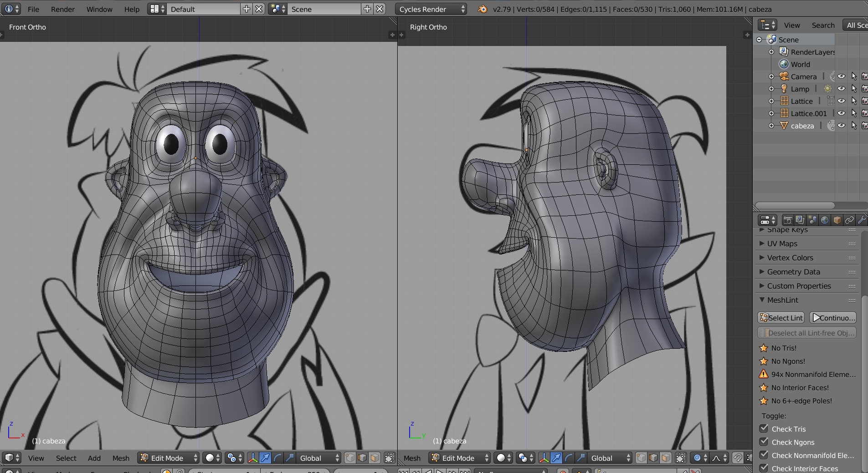Open the render engine dropdown
The height and width of the screenshot is (473, 868).
click(x=431, y=9)
